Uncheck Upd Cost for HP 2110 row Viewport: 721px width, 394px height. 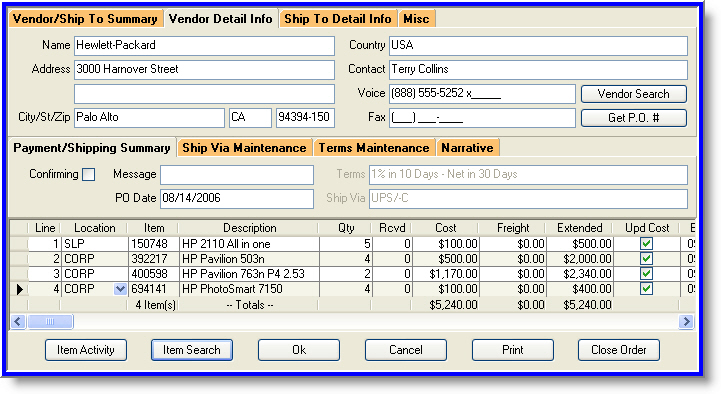[x=647, y=244]
